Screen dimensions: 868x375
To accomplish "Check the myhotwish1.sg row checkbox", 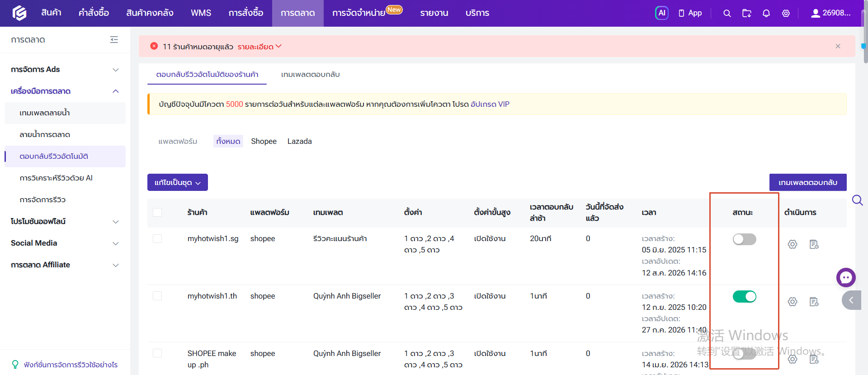I will pos(157,238).
